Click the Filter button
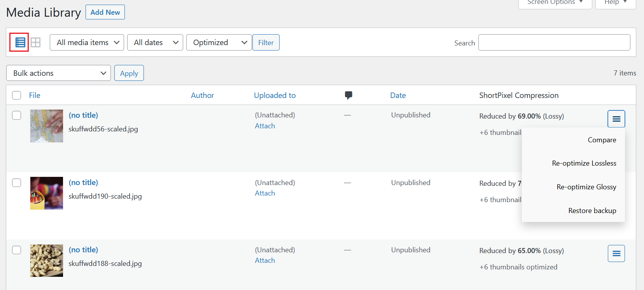 click(x=266, y=42)
